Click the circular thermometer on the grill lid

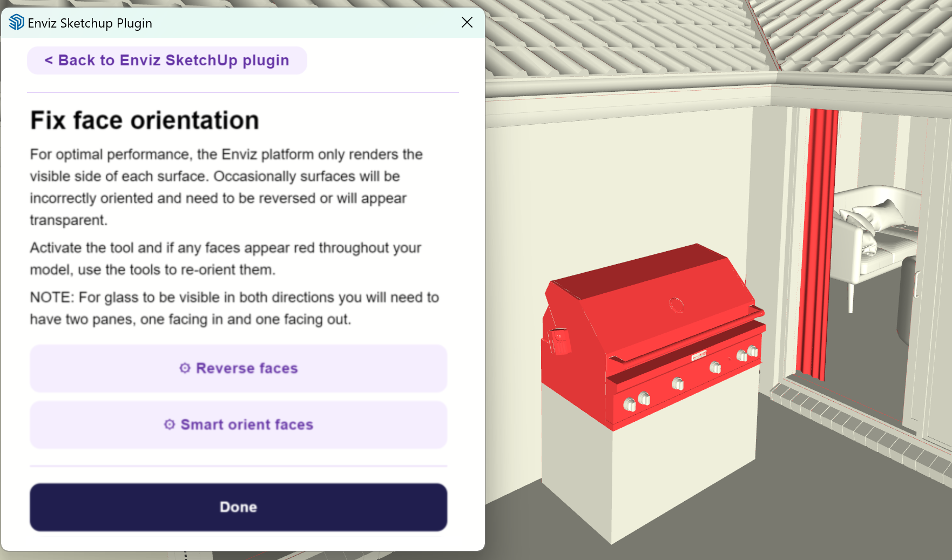(x=677, y=305)
